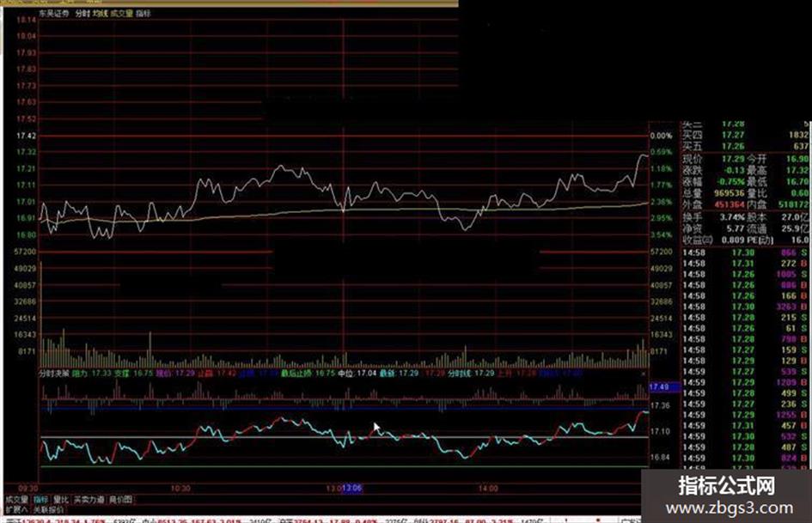Viewport: 812px width, 523px height.
Task: Switch to the highlighted 指标 bottom tab
Action: point(40,500)
